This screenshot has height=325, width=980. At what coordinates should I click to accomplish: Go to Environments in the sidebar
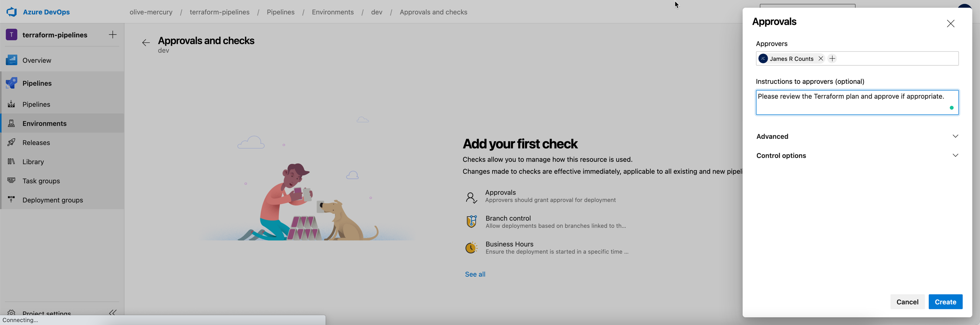coord(62,123)
